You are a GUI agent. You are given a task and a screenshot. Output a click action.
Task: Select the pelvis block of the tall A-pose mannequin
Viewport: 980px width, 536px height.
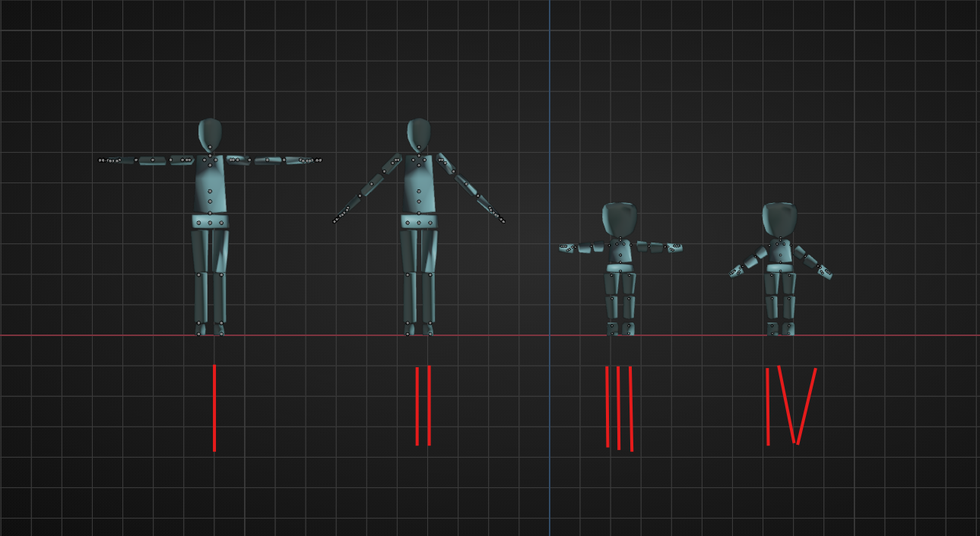click(x=418, y=222)
